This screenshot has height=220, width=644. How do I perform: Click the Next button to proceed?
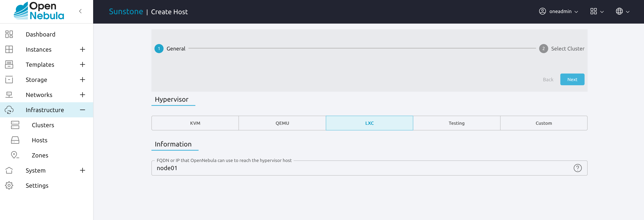(572, 80)
